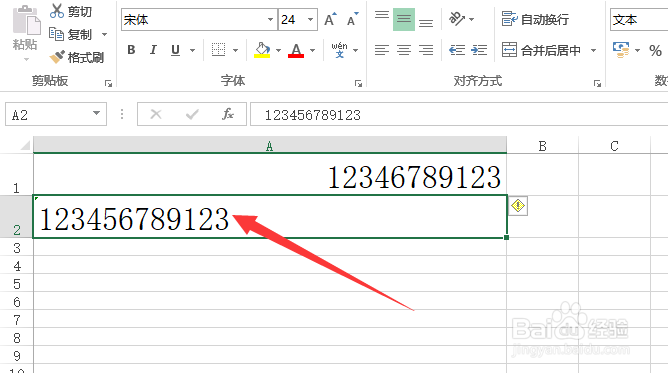Align text left
Viewport: 668px width, 373px height.
point(382,50)
